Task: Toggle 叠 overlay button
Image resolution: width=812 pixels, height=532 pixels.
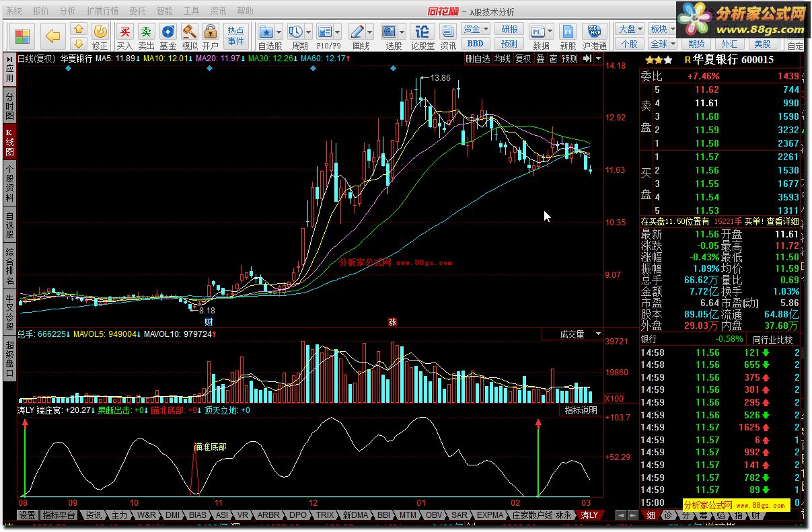Action: point(540,59)
